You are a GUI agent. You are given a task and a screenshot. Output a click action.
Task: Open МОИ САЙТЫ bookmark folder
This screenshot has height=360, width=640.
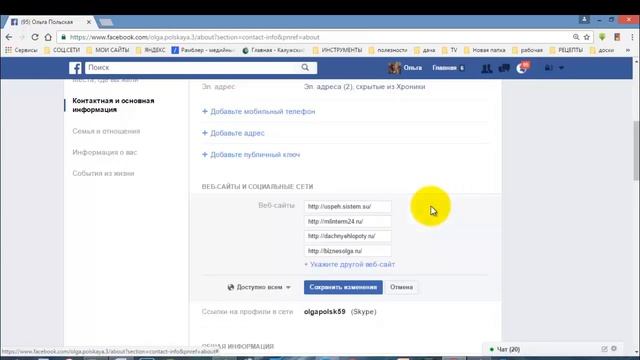[108, 50]
